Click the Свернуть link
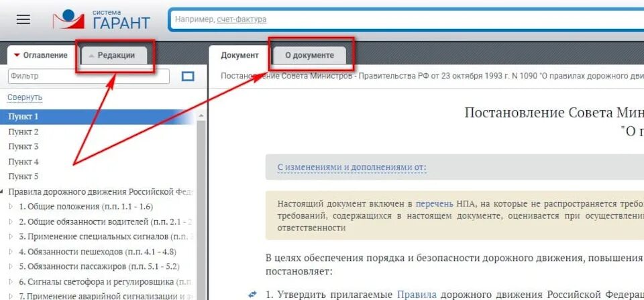 point(25,97)
